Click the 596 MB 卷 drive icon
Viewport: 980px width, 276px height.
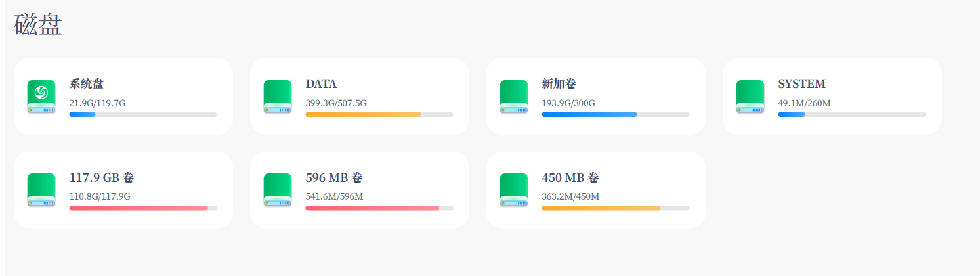click(x=277, y=190)
